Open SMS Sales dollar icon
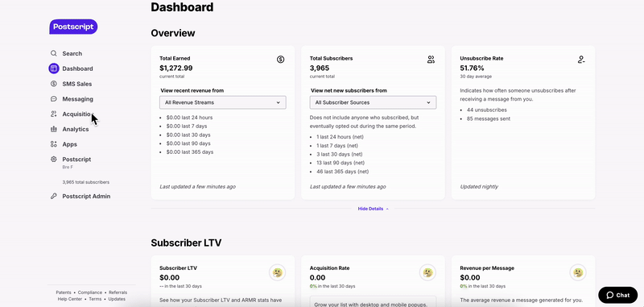 (54, 84)
